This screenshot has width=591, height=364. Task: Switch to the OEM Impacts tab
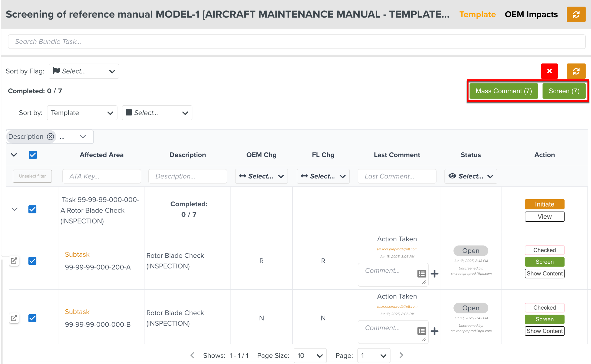click(531, 14)
